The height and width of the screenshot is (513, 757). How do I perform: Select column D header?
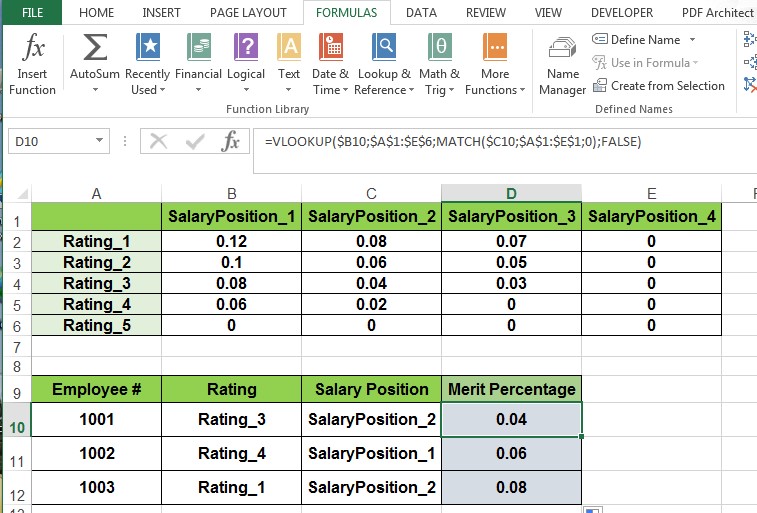[511, 193]
